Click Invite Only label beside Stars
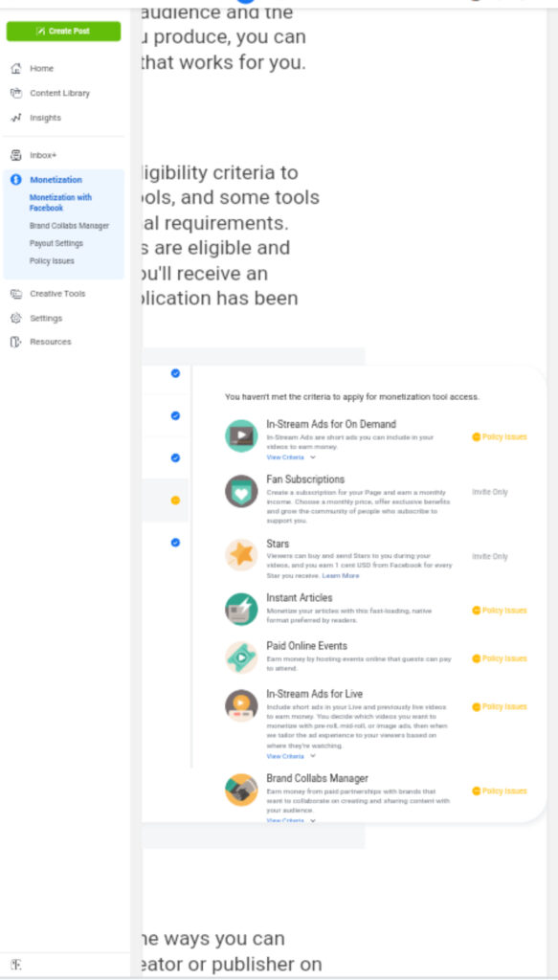 click(490, 556)
